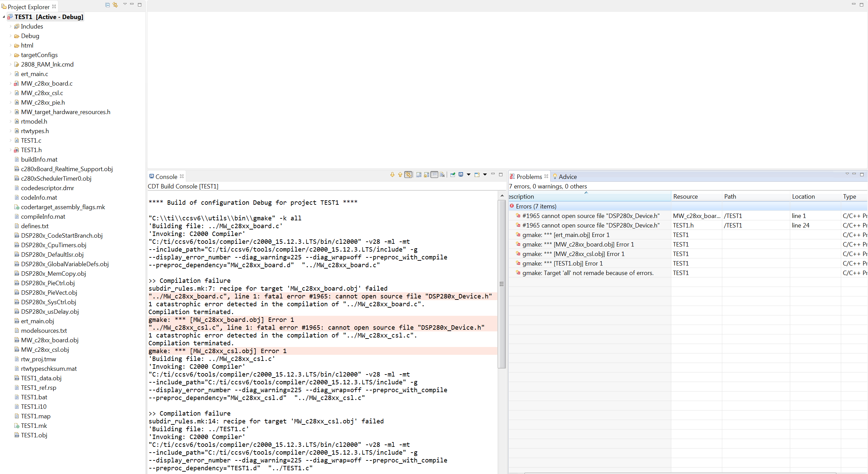This screenshot has width=868, height=474.
Task: Click the Clear Console icon
Action: 442,175
